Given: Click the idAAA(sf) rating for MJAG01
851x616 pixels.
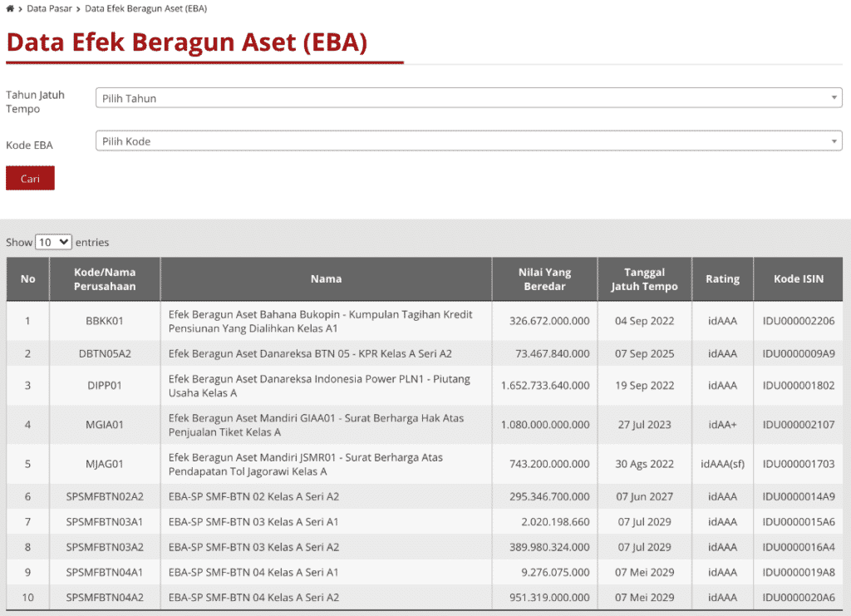Looking at the screenshot, I should click(721, 464).
